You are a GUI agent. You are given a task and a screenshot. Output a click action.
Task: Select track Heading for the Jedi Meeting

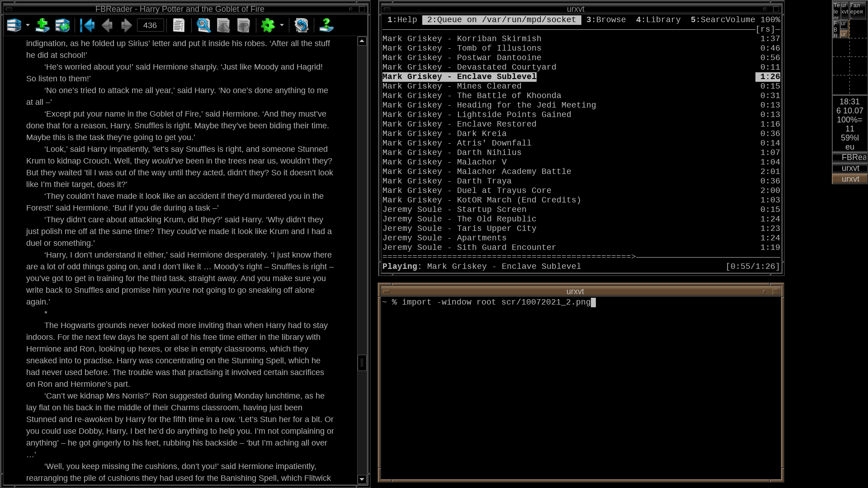[x=581, y=105]
